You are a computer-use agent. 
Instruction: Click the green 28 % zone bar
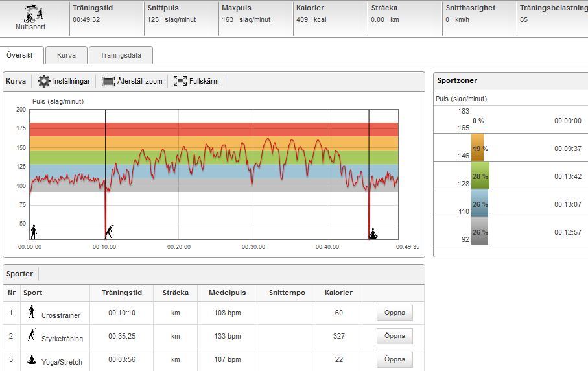point(480,176)
